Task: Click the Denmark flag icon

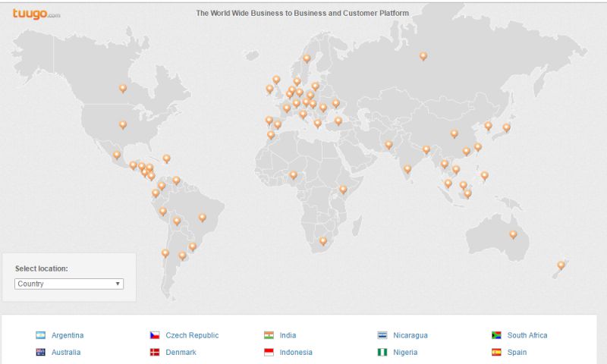Action: tap(155, 352)
